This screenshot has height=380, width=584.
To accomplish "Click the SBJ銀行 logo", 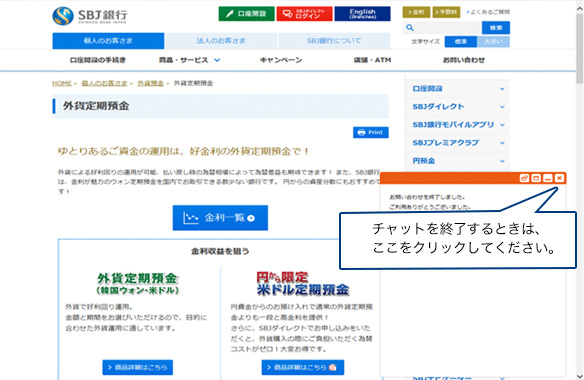I will (x=90, y=16).
